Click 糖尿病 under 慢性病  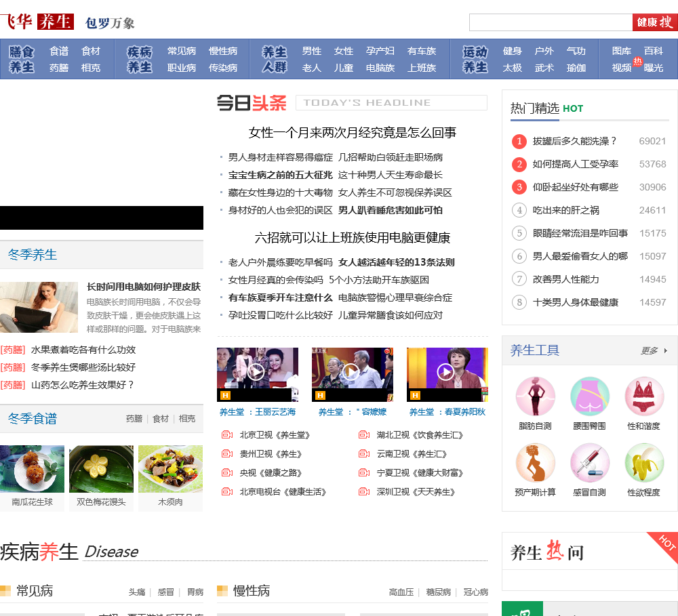439,592
